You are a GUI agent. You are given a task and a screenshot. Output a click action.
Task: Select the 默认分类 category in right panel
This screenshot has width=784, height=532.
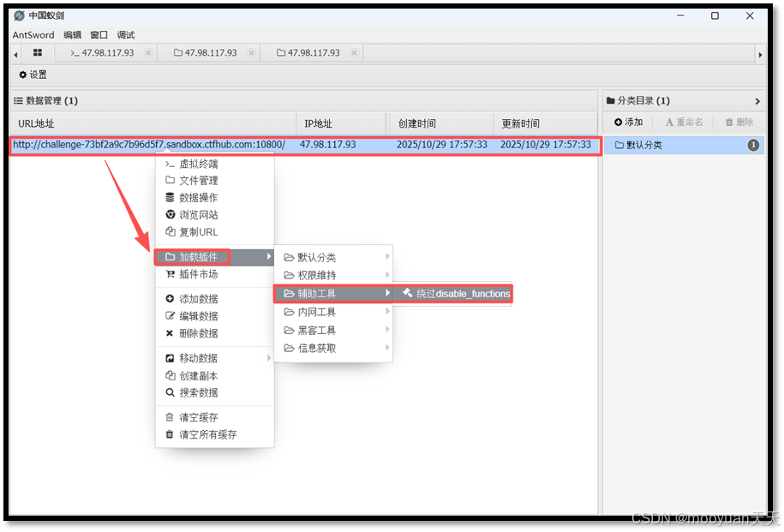pos(684,145)
